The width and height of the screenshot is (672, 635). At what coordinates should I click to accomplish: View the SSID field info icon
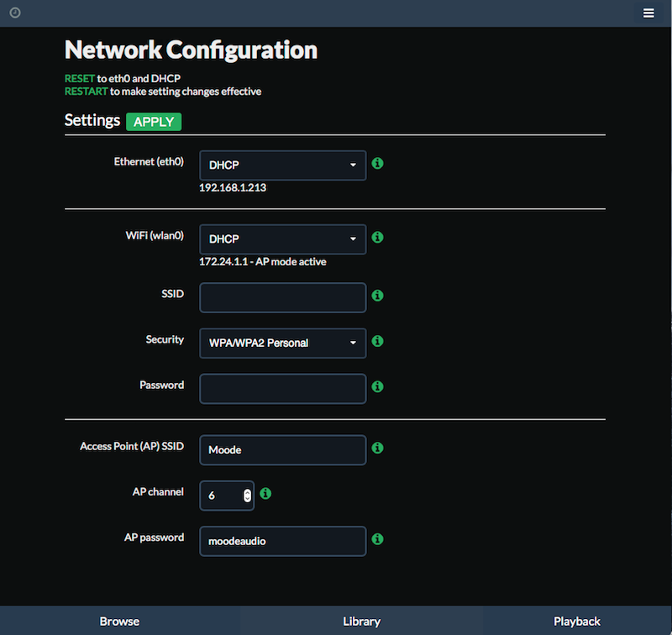click(377, 296)
